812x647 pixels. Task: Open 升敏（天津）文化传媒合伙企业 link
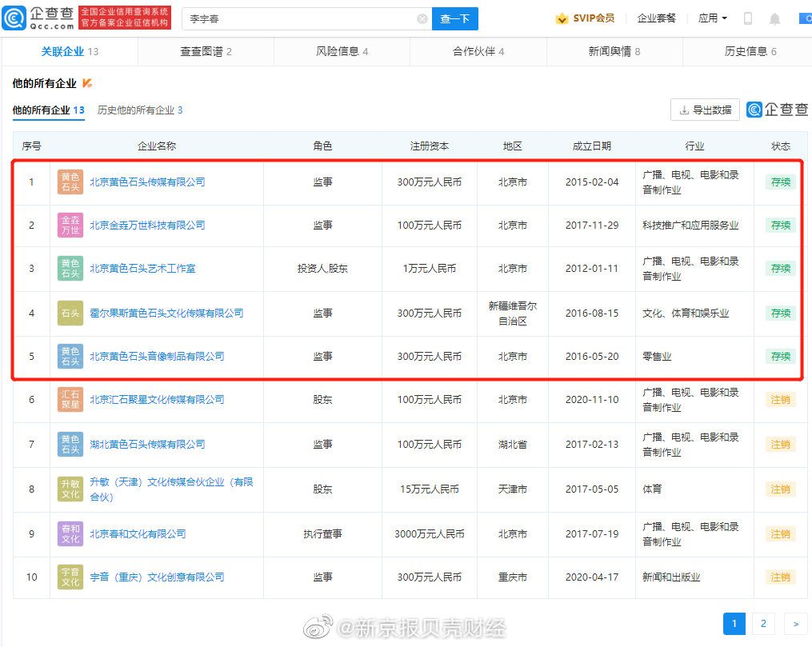click(171, 489)
